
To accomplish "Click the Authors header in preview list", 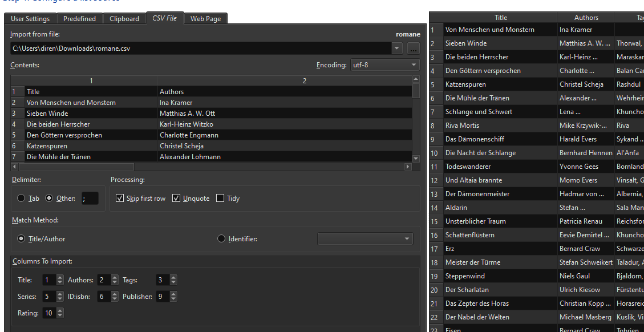I will [586, 18].
